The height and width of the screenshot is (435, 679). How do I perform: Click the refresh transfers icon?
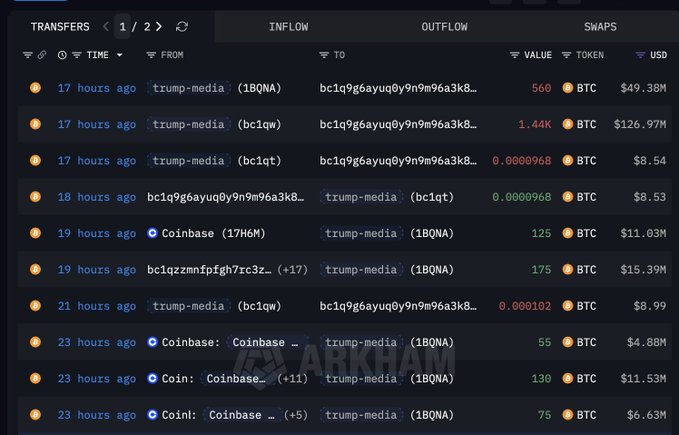pos(181,27)
